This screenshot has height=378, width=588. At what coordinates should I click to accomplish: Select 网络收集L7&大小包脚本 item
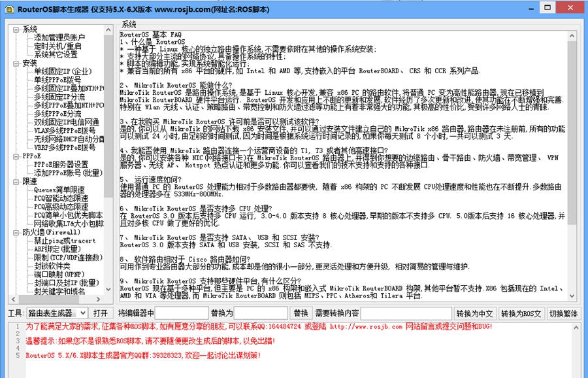(69, 224)
